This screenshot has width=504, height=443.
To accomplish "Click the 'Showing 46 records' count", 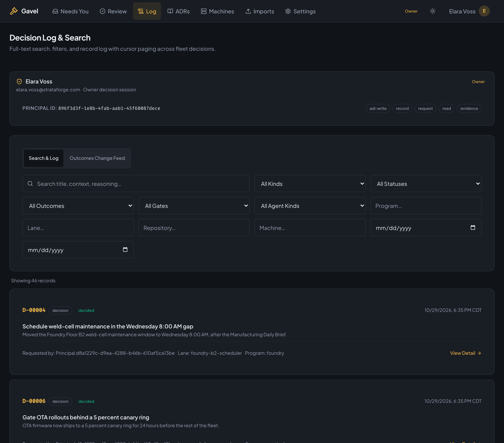I will click(x=33, y=281).
